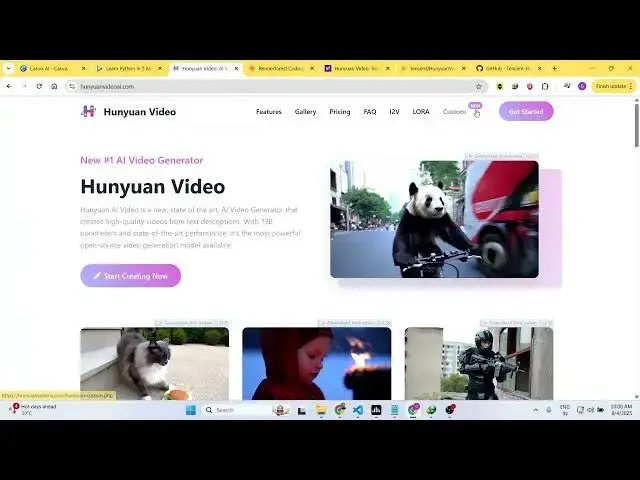
Task: Click the New #1 AI Video Generator text
Action: tap(142, 160)
